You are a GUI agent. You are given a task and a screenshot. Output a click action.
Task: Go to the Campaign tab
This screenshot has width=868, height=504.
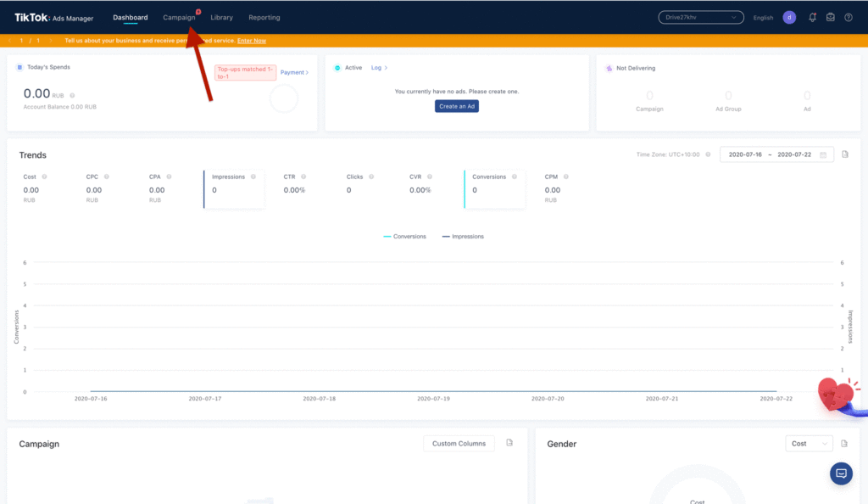179,17
